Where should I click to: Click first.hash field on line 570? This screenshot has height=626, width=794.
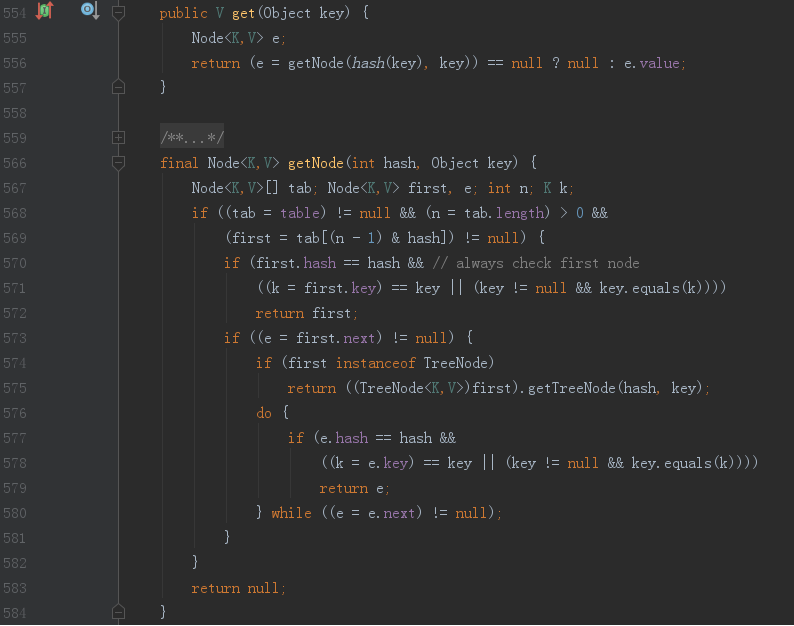point(296,263)
